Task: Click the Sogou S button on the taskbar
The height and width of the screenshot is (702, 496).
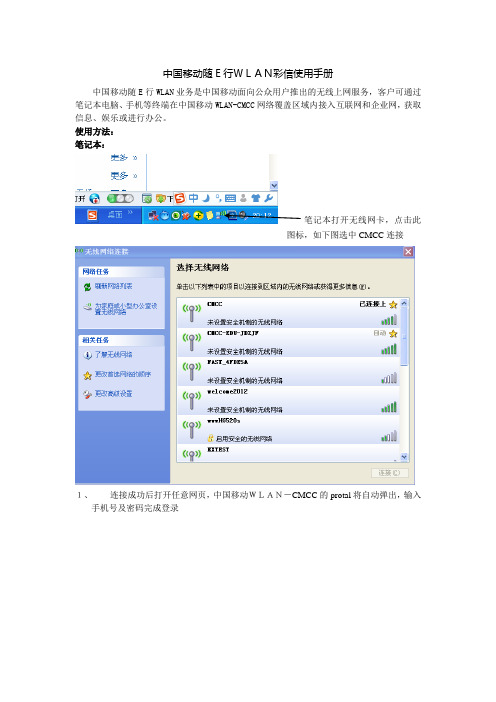Action: coord(92,215)
